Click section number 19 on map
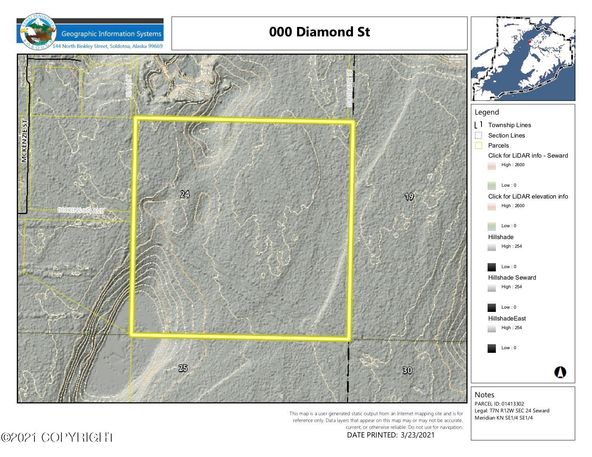The height and width of the screenshot is (457, 592). pos(409,196)
